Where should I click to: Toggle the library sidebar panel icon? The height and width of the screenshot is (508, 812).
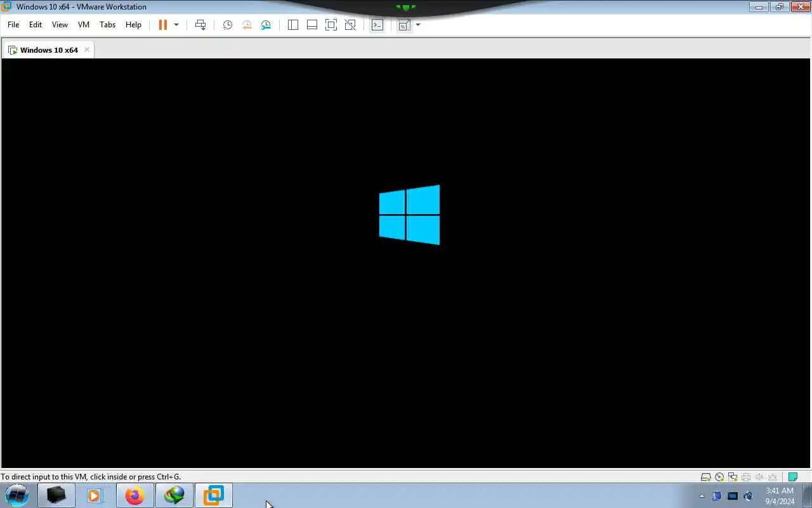coord(293,25)
